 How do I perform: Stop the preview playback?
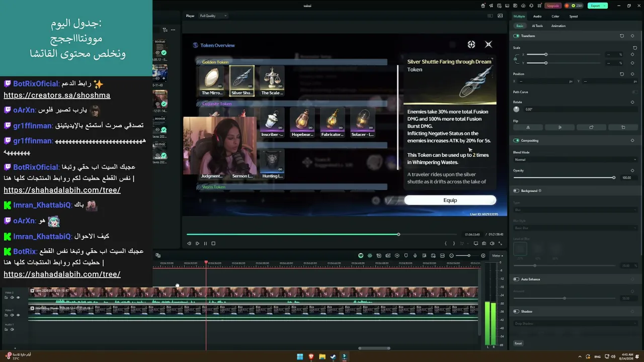(x=213, y=243)
